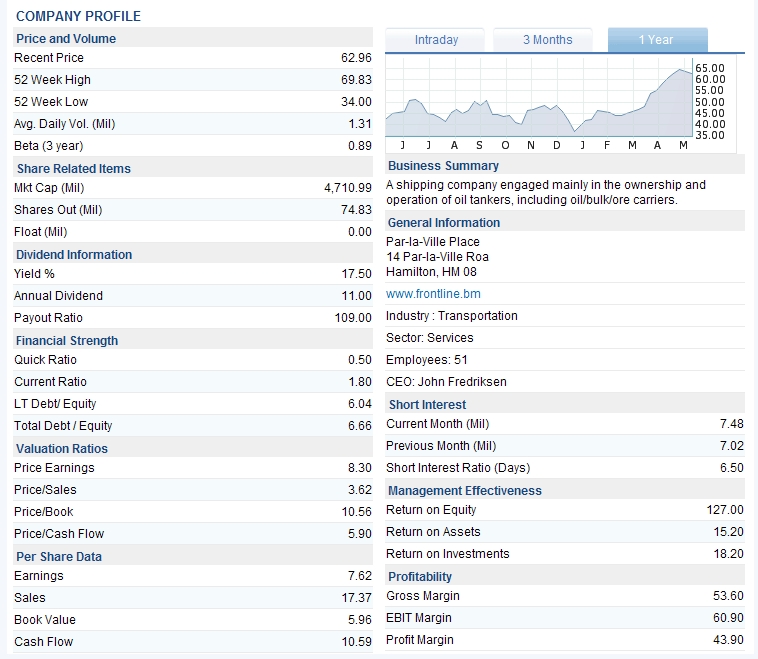
Task: Select the Recent Price value 62.96
Action: (356, 58)
